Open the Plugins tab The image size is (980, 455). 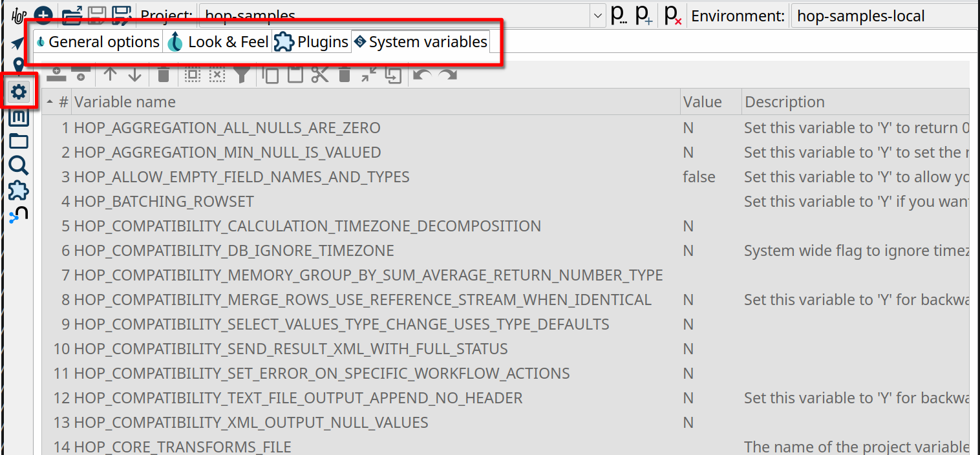coord(312,42)
